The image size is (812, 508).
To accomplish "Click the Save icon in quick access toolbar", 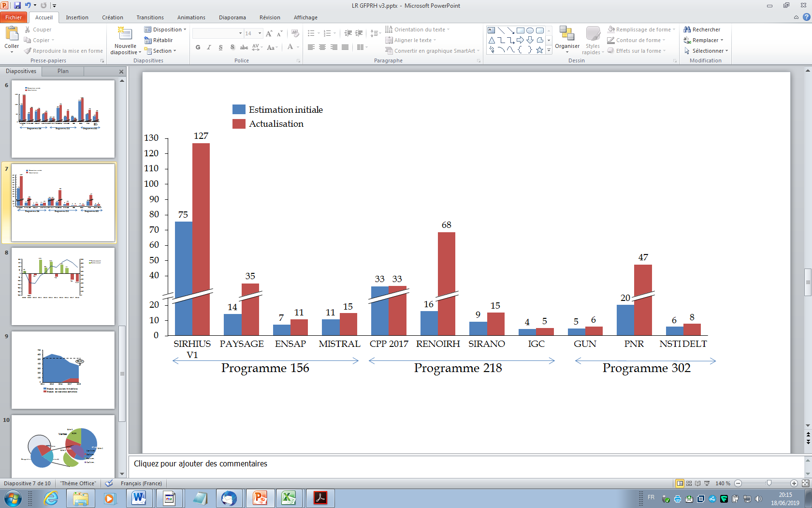I will [x=17, y=5].
